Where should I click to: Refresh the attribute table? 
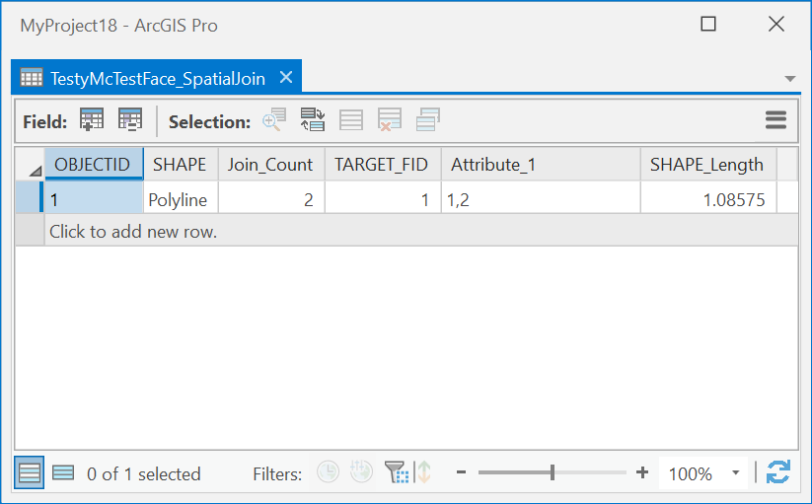(778, 472)
